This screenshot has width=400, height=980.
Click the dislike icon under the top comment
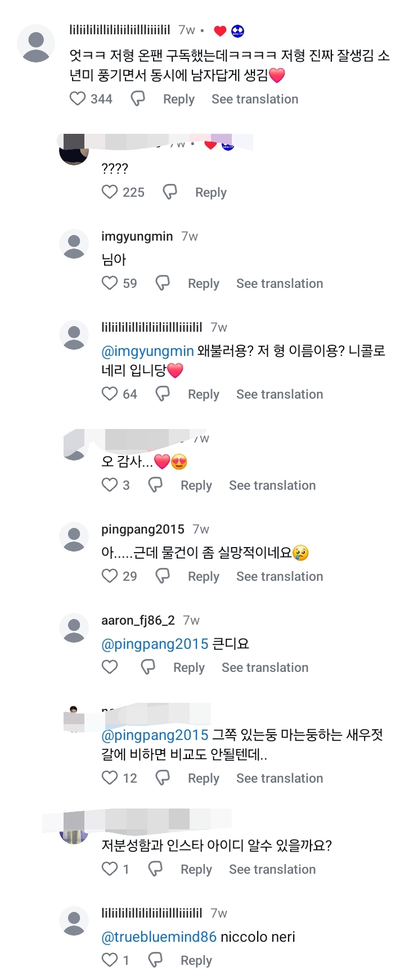tap(137, 98)
